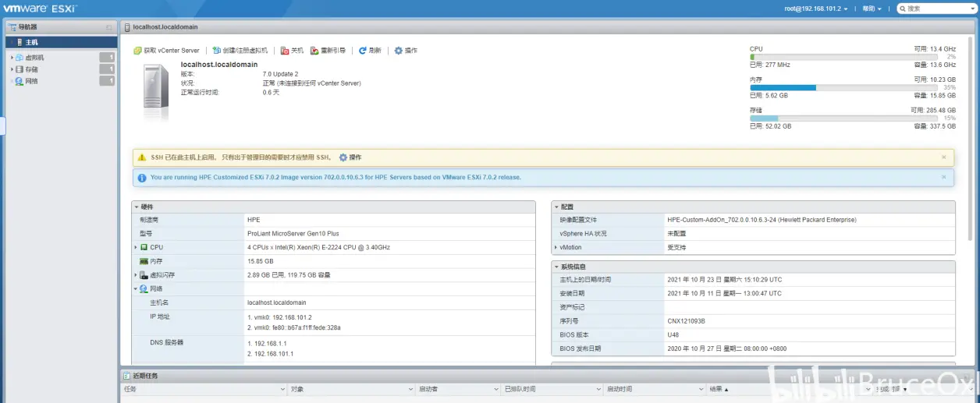Viewport: 980px width, 403px height.
Task: Click the 导航器 navigator panel icon
Action: click(12, 27)
